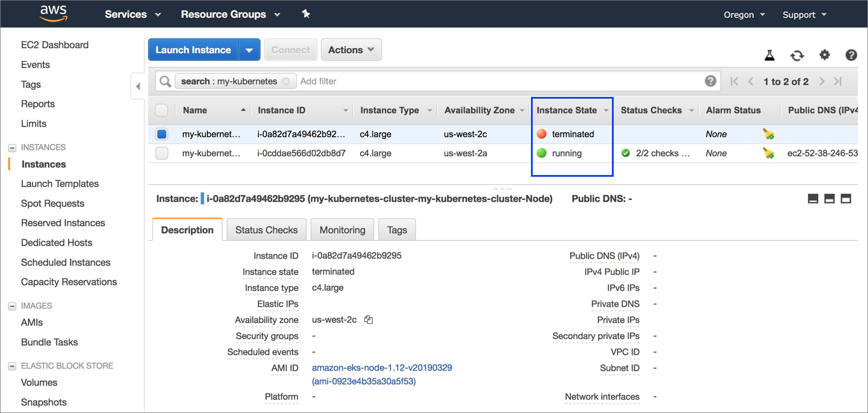Go to previous page of results

point(751,82)
